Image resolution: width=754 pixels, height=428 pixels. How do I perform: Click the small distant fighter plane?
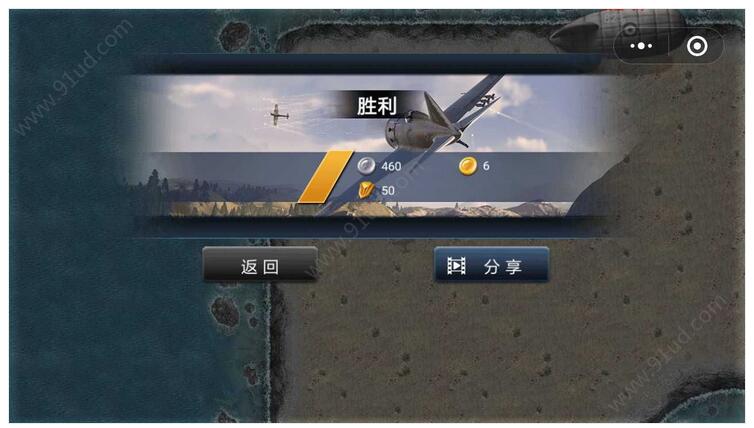point(278,114)
